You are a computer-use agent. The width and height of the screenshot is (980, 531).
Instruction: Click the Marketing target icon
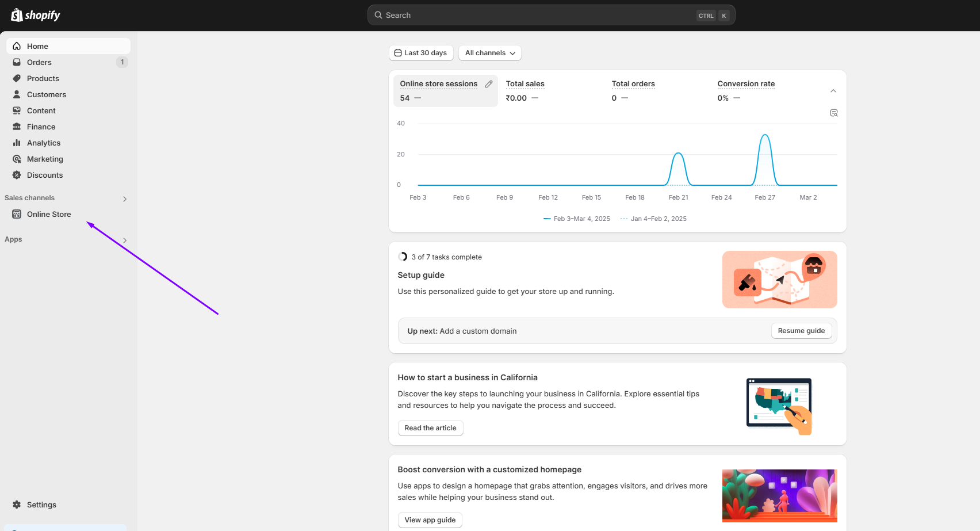[17, 159]
